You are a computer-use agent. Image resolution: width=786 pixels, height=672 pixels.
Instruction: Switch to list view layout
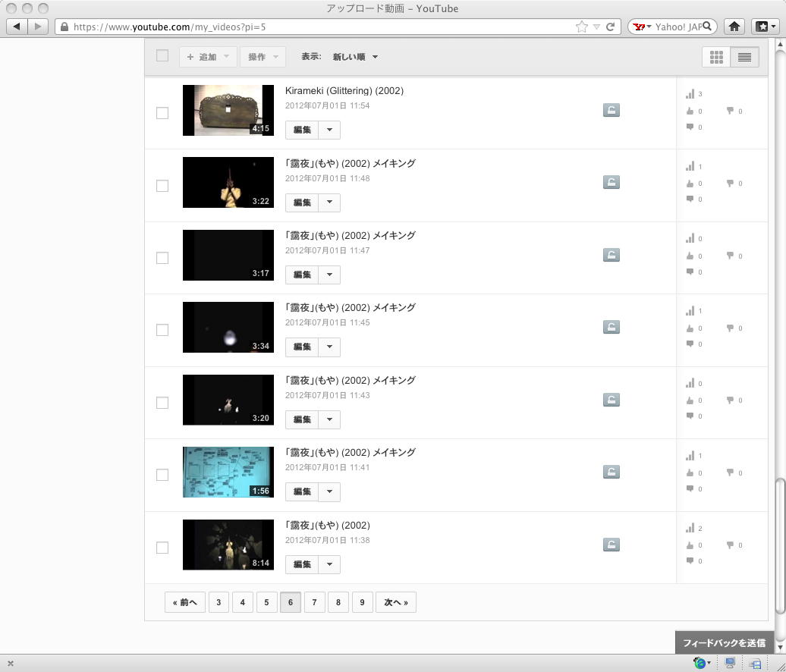pyautogui.click(x=745, y=57)
